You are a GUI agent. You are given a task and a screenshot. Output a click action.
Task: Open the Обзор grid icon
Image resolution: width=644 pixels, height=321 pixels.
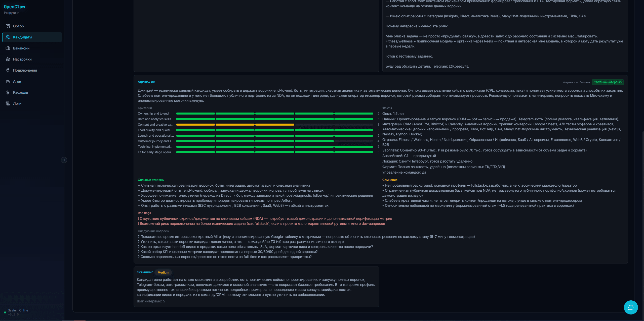coord(8,26)
